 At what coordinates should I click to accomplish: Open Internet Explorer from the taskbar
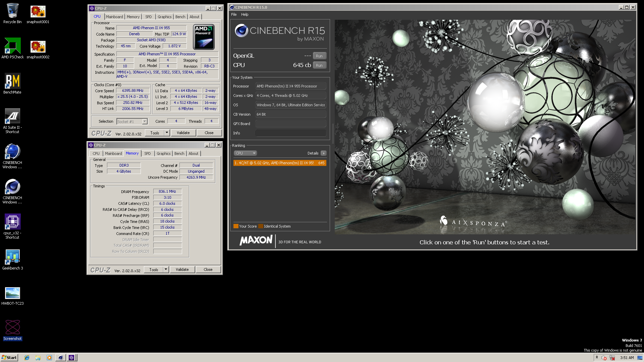coord(27,358)
